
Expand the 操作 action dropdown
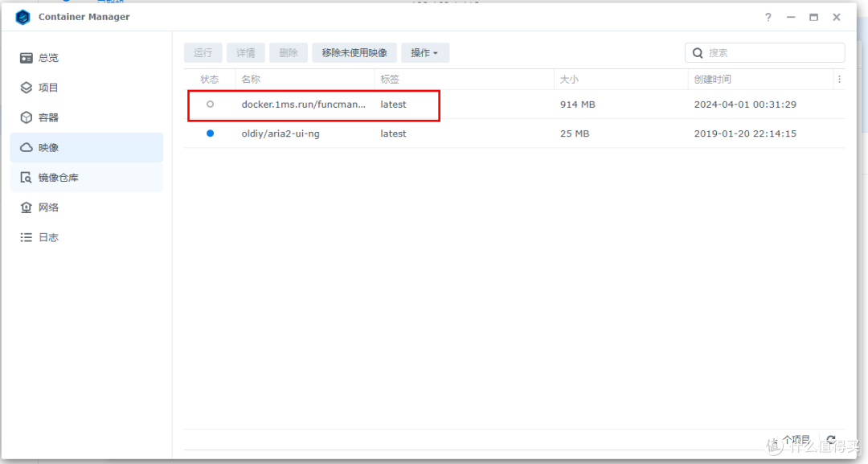tap(424, 52)
